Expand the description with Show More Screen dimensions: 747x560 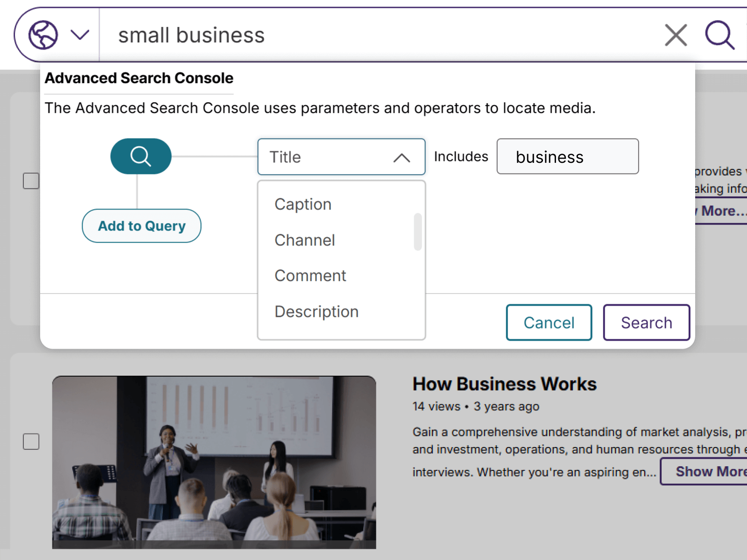click(x=709, y=471)
